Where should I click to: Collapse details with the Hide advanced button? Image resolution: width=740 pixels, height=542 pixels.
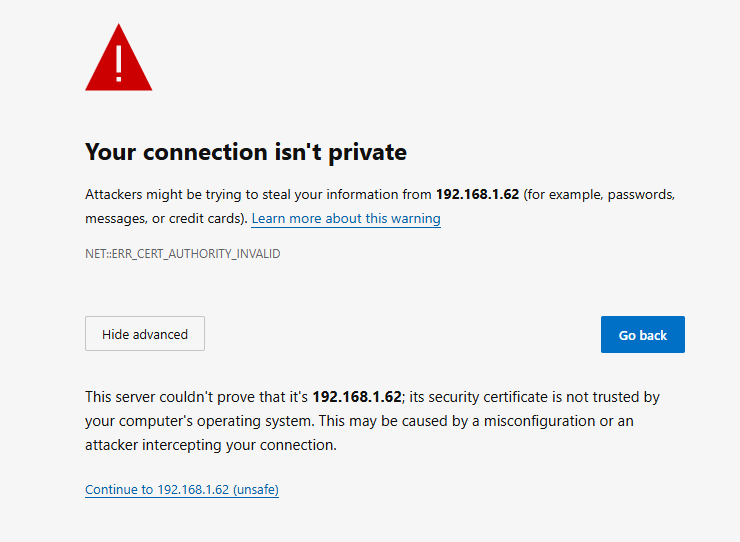coord(145,335)
